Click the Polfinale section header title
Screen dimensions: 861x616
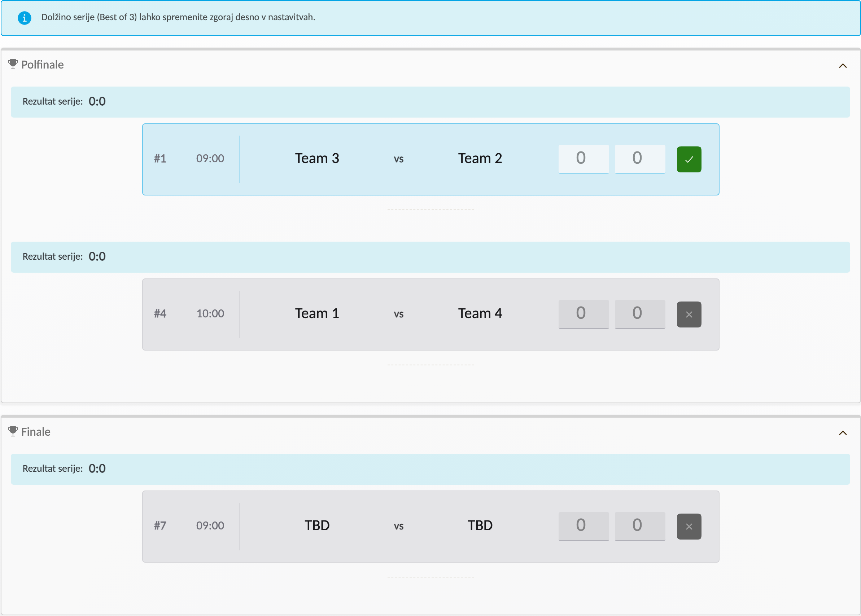[x=42, y=65]
